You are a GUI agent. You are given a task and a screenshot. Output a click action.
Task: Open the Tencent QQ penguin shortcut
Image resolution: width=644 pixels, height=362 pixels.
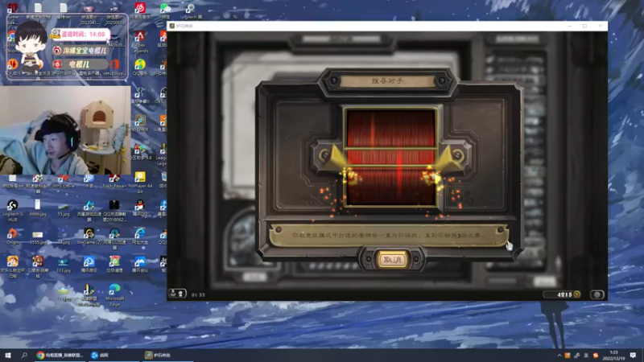(140, 208)
